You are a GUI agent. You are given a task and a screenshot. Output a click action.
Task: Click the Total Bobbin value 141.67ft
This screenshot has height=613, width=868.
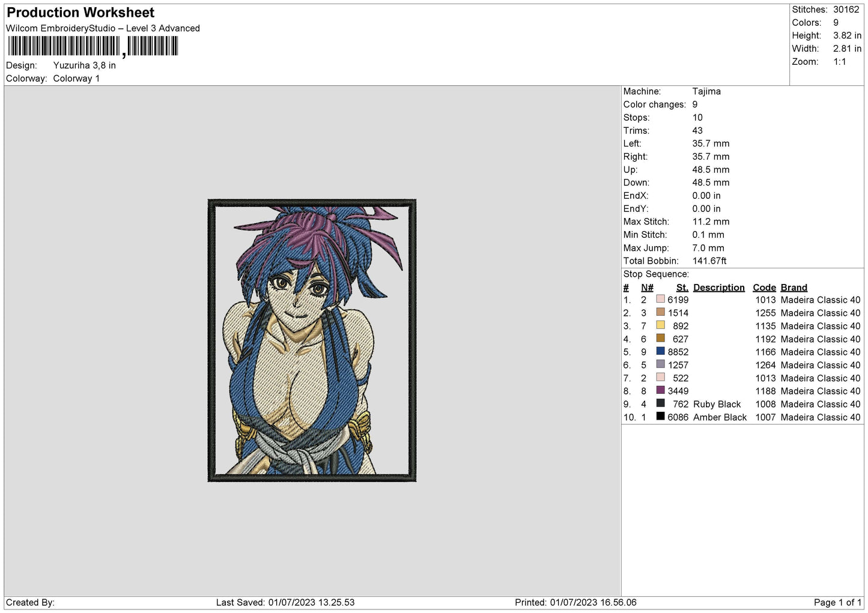tap(709, 261)
